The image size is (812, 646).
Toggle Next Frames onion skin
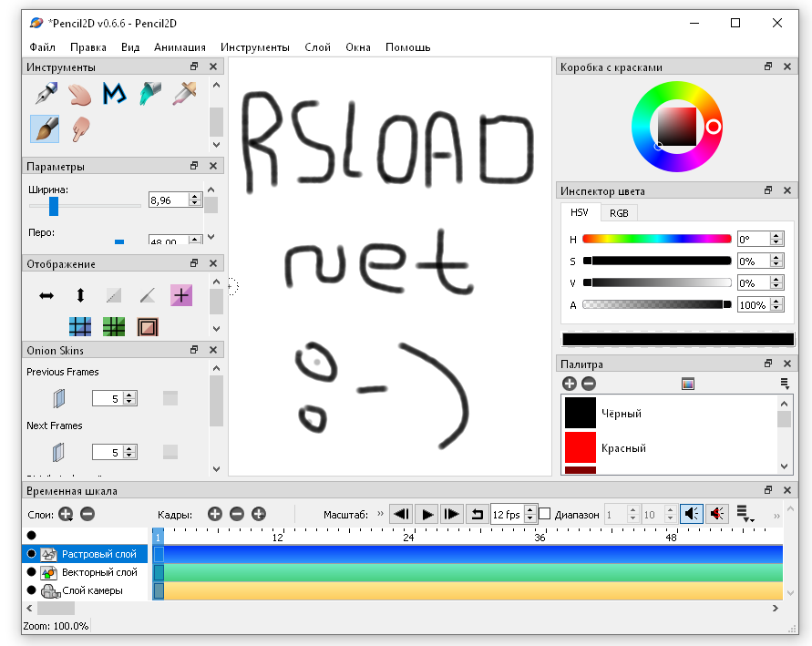[58, 452]
